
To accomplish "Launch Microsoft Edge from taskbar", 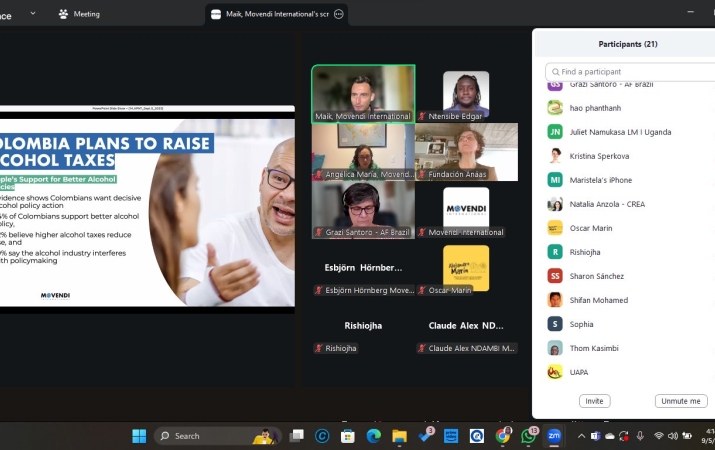I will 373,436.
